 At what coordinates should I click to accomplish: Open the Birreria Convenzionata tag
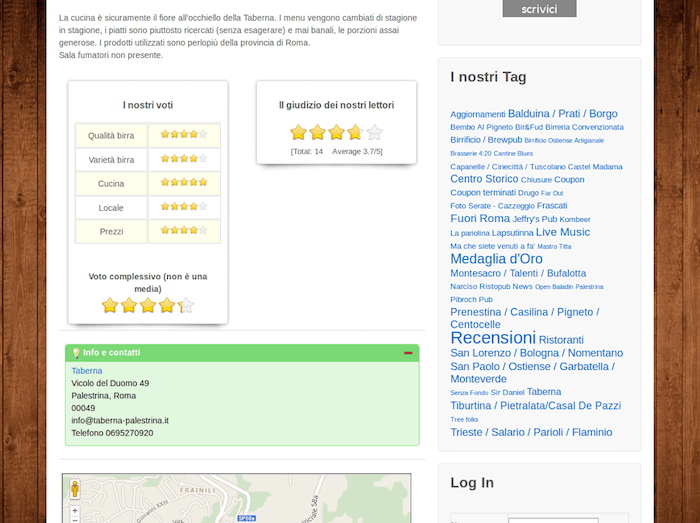pyautogui.click(x=584, y=127)
